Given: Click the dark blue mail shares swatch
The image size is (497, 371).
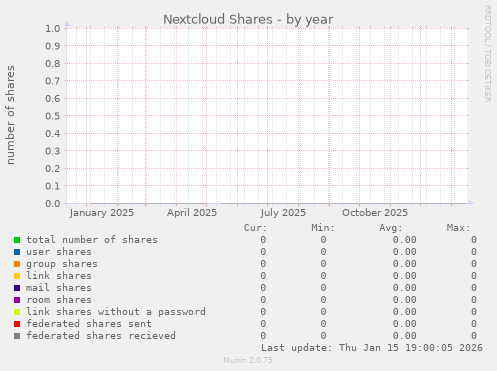Looking at the screenshot, I should pyautogui.click(x=17, y=288).
